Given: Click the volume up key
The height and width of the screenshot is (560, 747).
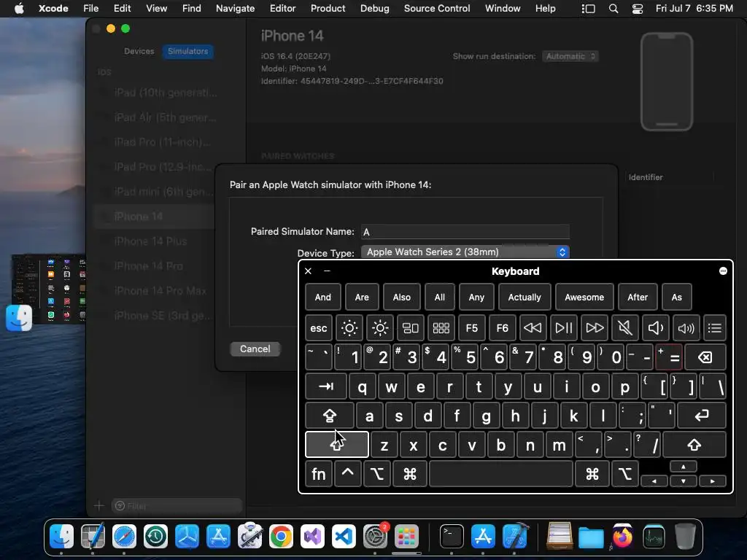Looking at the screenshot, I should pyautogui.click(x=686, y=328).
